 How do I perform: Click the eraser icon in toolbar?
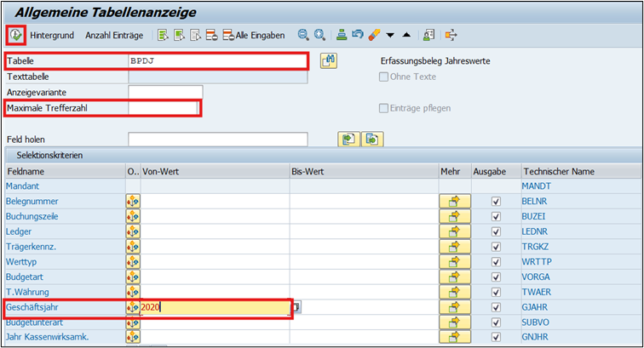coord(373,35)
